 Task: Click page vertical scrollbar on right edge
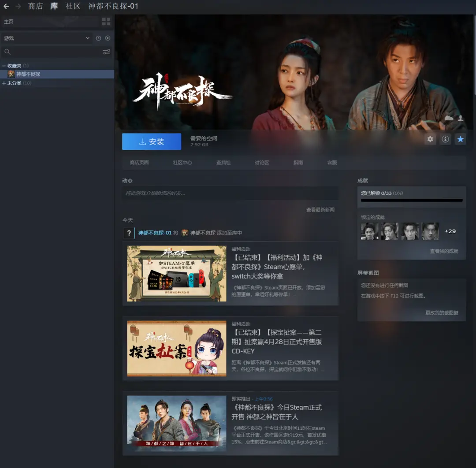click(x=475, y=55)
